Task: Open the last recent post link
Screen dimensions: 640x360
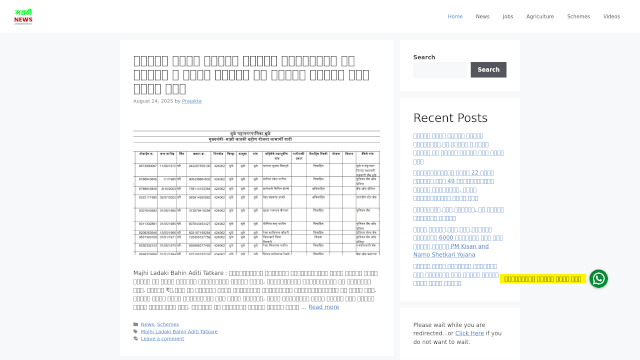Action: (456, 275)
